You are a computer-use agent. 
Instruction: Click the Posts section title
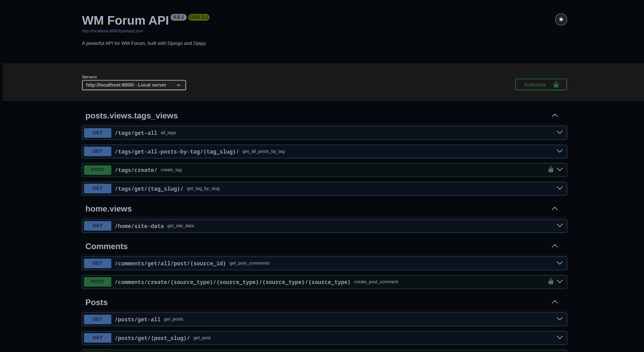pyautogui.click(x=97, y=302)
